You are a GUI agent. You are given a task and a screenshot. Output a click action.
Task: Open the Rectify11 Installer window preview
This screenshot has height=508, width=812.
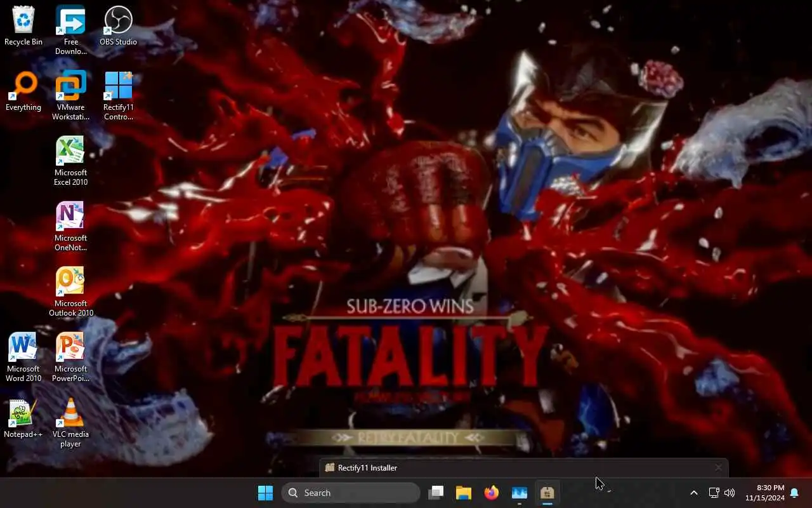[x=524, y=468]
